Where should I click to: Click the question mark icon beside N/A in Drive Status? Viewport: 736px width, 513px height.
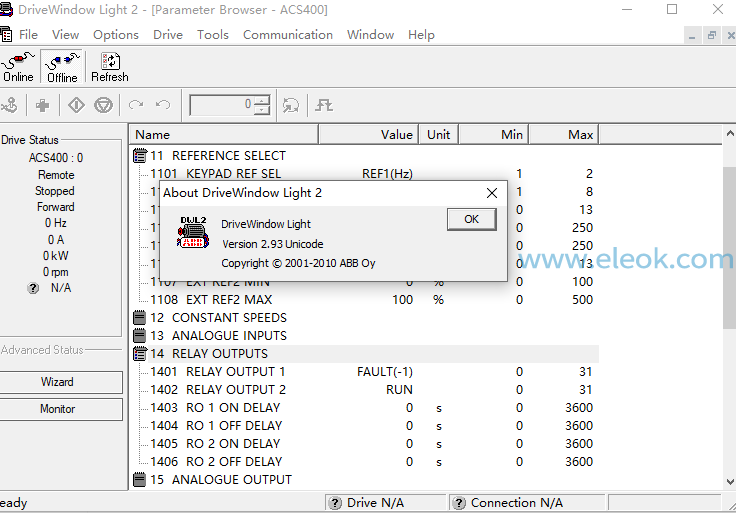33,288
